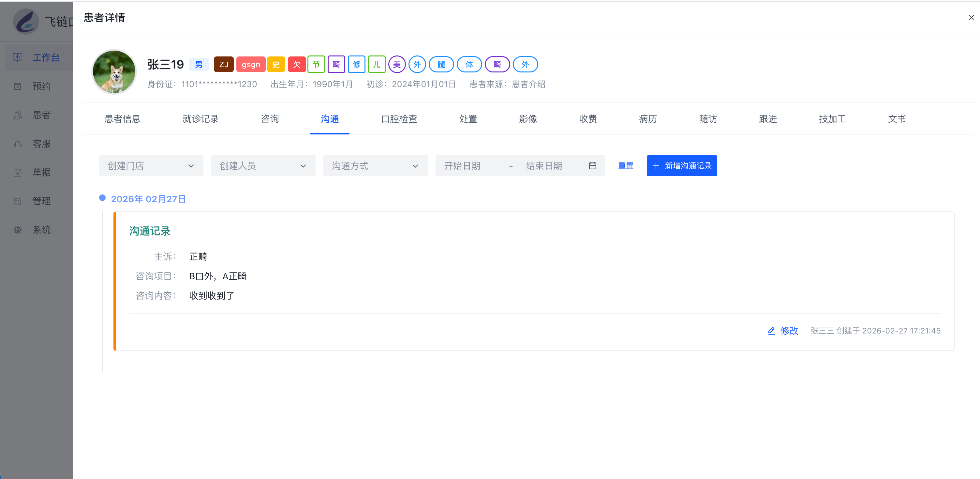This screenshot has width=980, height=479.
Task: Open the 沟通方式 dropdown
Action: point(376,166)
